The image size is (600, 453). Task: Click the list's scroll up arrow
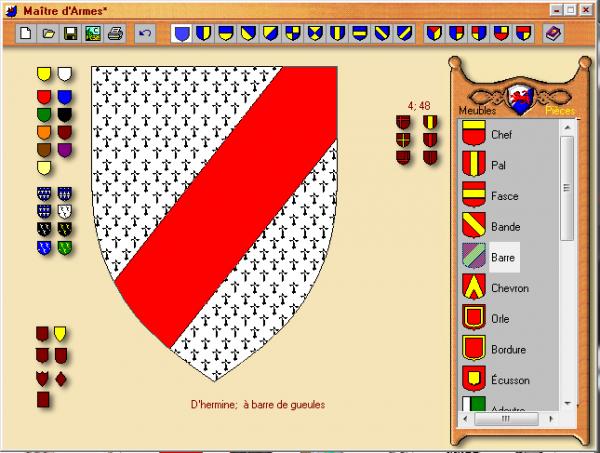567,127
